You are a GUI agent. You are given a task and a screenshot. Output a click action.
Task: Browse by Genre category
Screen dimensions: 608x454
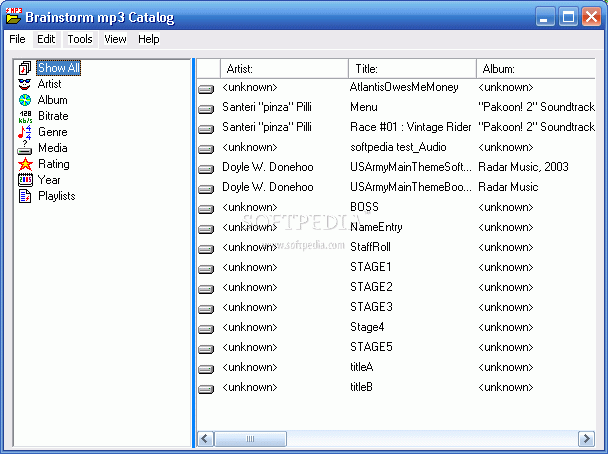53,132
